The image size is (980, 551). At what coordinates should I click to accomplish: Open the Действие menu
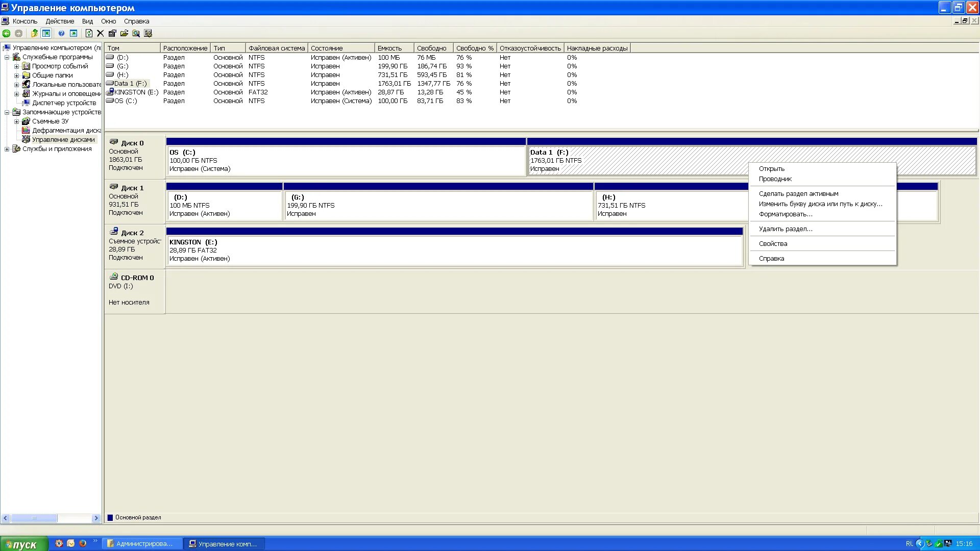point(60,21)
